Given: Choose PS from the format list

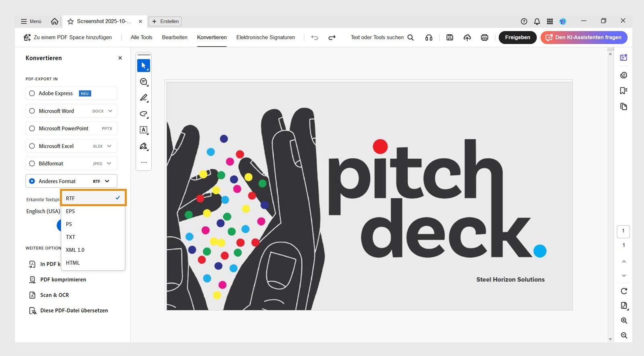Looking at the screenshot, I should 93,224.
